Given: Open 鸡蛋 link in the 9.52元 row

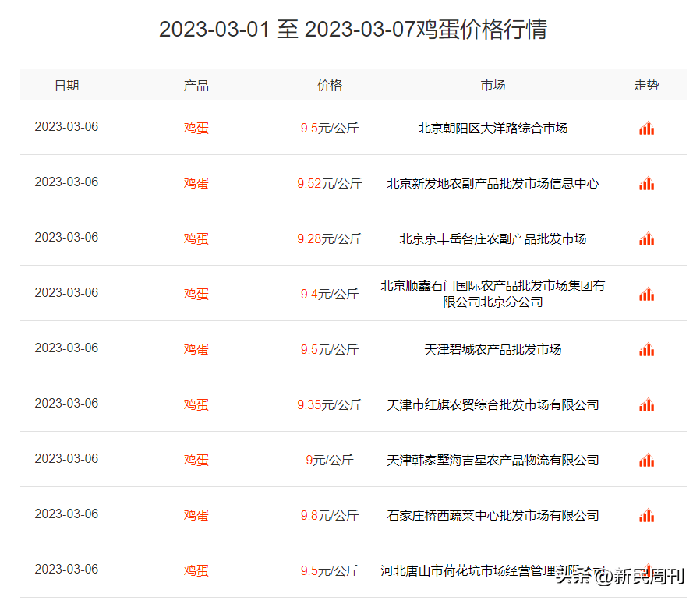Looking at the screenshot, I should (x=196, y=184).
